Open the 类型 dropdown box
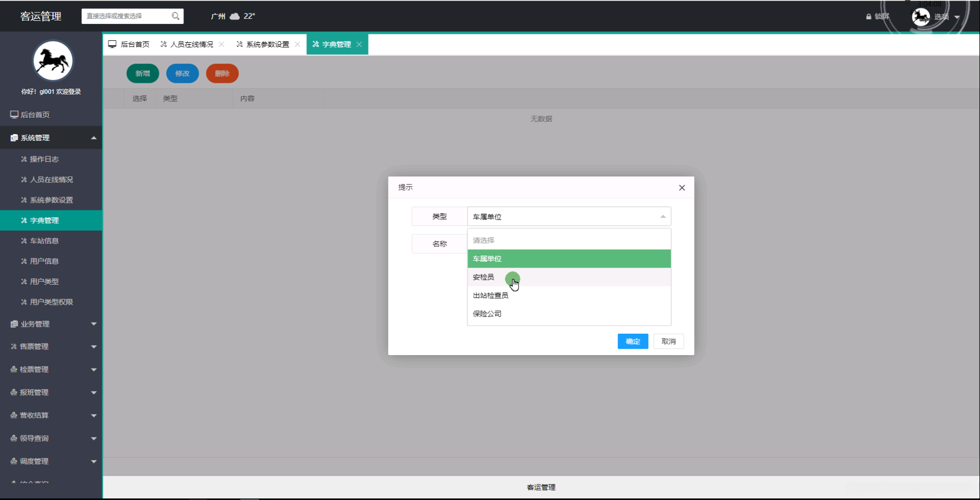 tap(569, 216)
